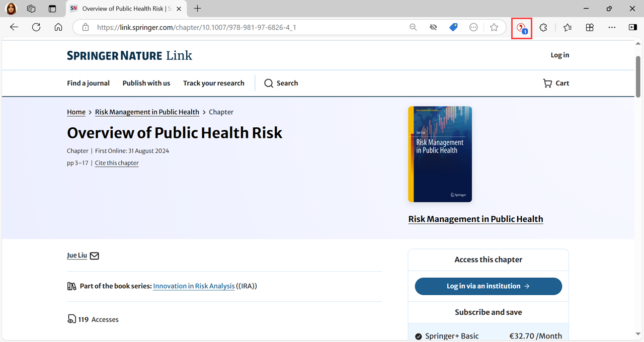Click the page vertical scrollbar

[638, 75]
